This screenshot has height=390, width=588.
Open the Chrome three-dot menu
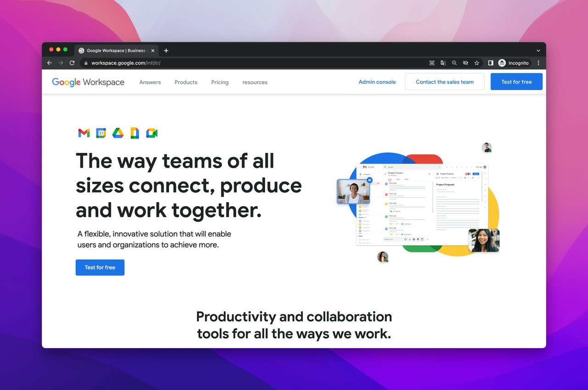pyautogui.click(x=538, y=63)
